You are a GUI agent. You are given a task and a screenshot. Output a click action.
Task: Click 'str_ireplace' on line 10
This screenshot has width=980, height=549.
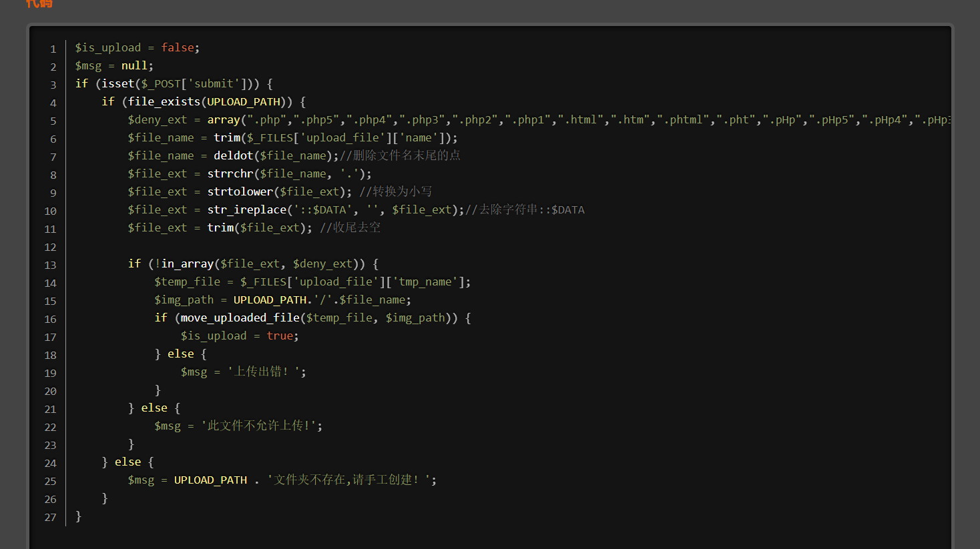click(246, 209)
